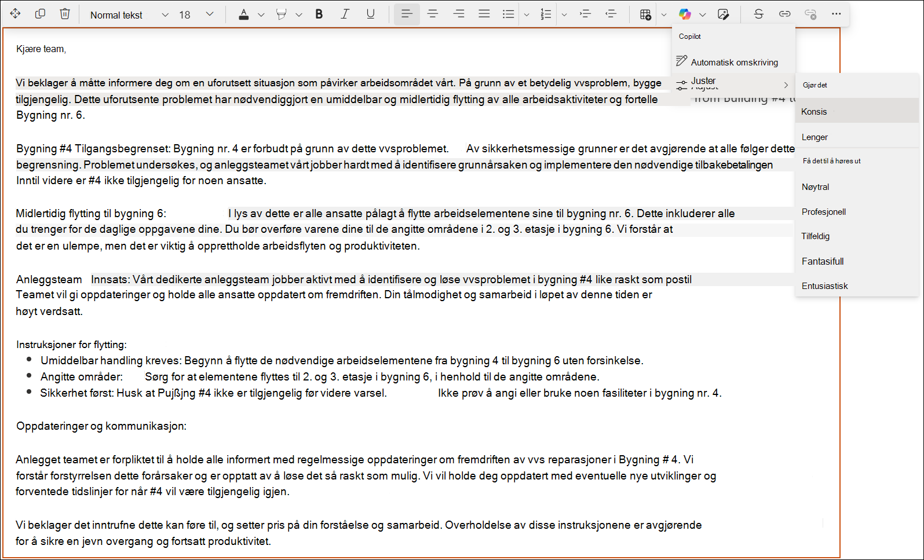Expand the highlight color options arrow
This screenshot has width=924, height=560.
tap(299, 15)
